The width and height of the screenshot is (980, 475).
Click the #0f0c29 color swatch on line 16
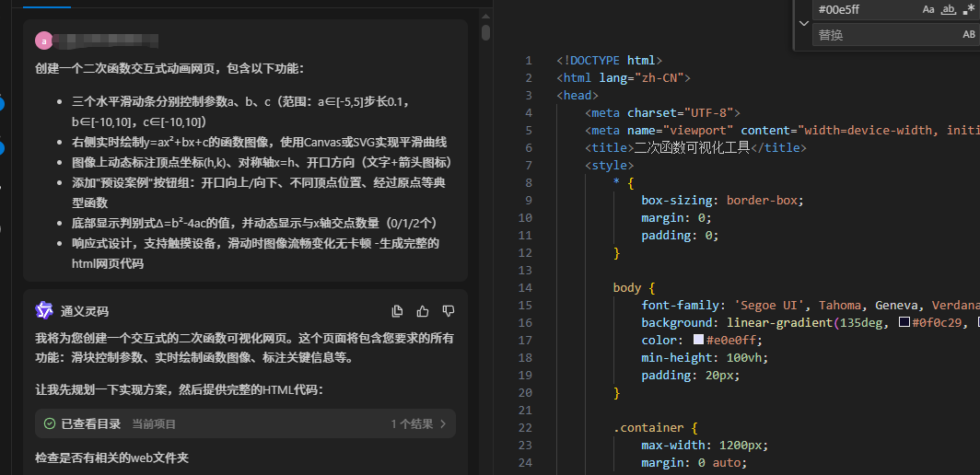tap(904, 323)
